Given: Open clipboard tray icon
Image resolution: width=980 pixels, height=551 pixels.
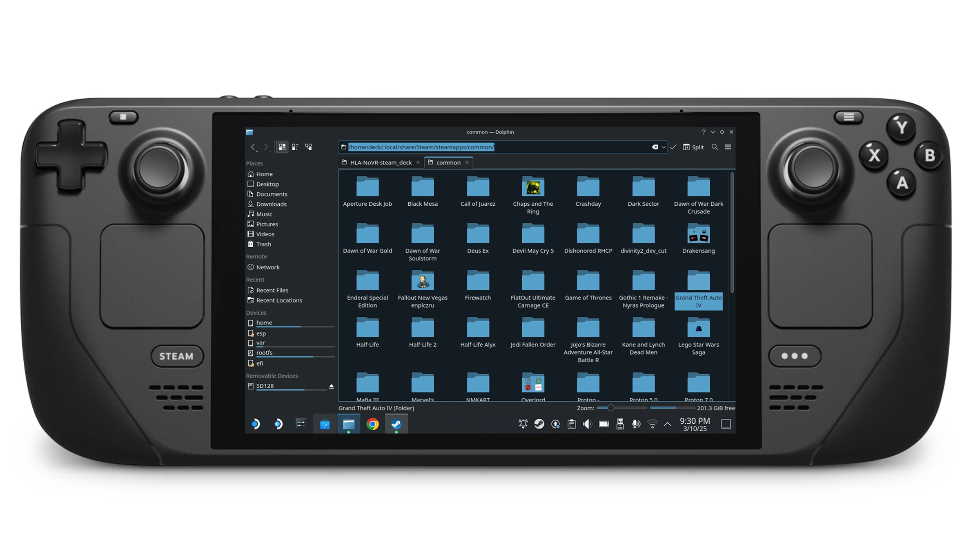Looking at the screenshot, I should tap(572, 424).
